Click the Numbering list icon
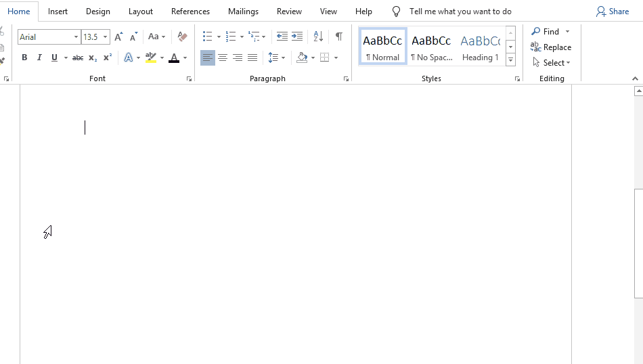The height and width of the screenshot is (364, 643). click(231, 37)
